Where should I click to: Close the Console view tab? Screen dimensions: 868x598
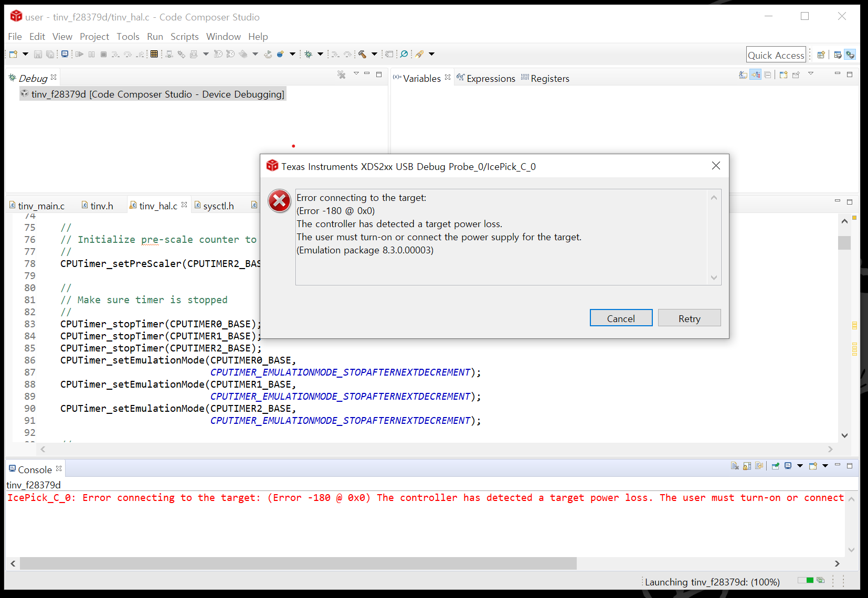59,468
